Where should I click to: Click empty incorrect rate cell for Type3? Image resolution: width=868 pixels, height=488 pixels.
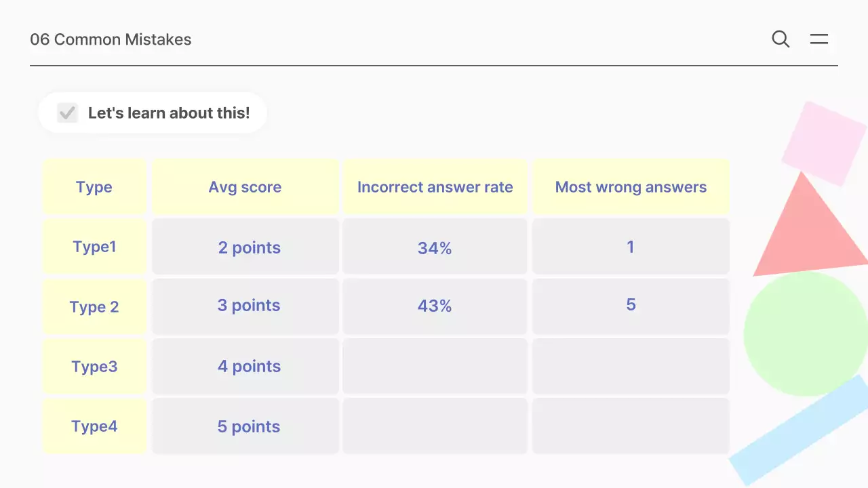click(x=435, y=367)
